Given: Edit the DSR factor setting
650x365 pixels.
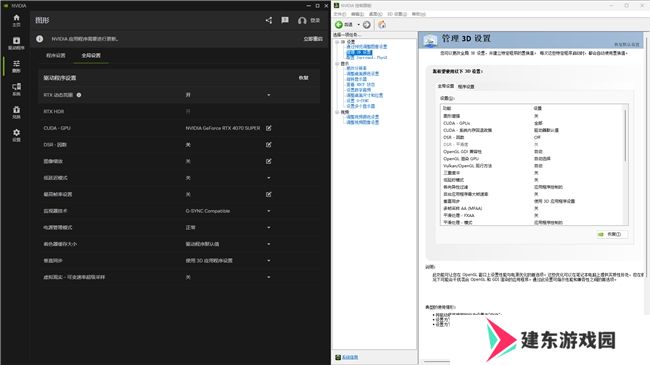Looking at the screenshot, I should pos(269,145).
